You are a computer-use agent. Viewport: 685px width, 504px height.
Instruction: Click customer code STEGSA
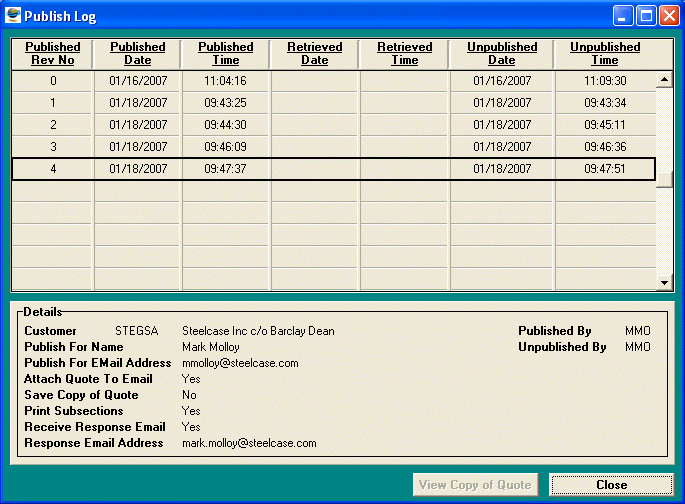click(137, 331)
